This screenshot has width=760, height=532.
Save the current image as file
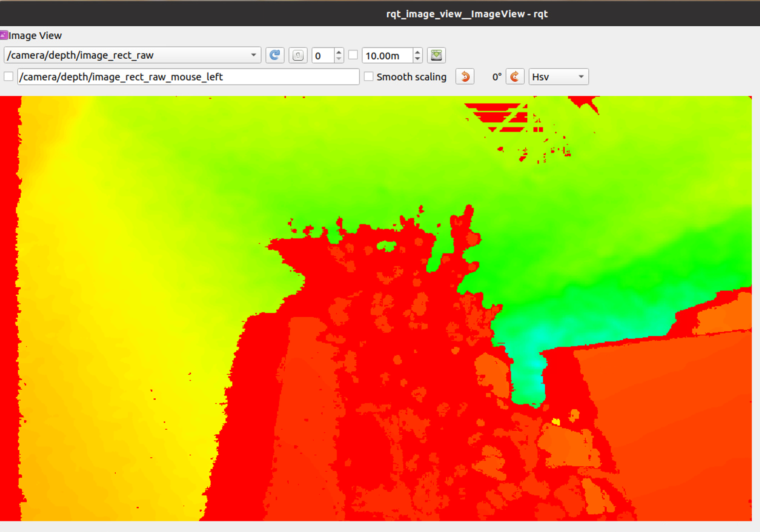click(x=436, y=55)
